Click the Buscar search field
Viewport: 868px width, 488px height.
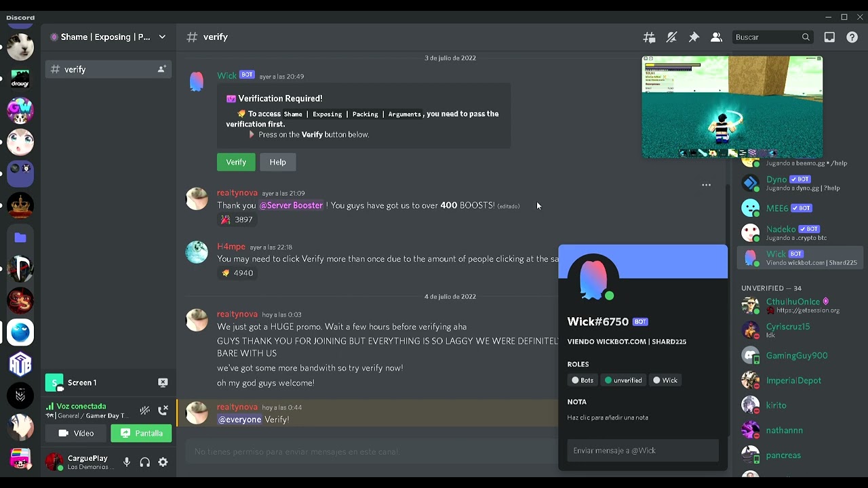772,37
